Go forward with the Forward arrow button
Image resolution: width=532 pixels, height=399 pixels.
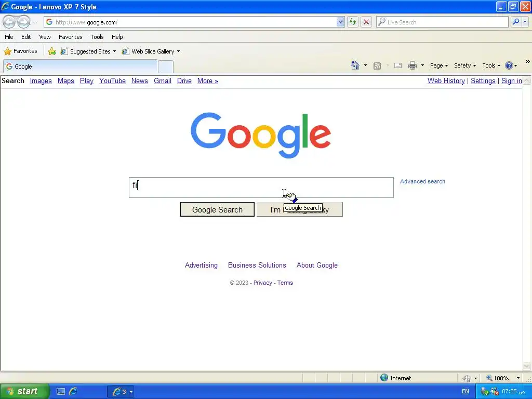click(x=23, y=22)
